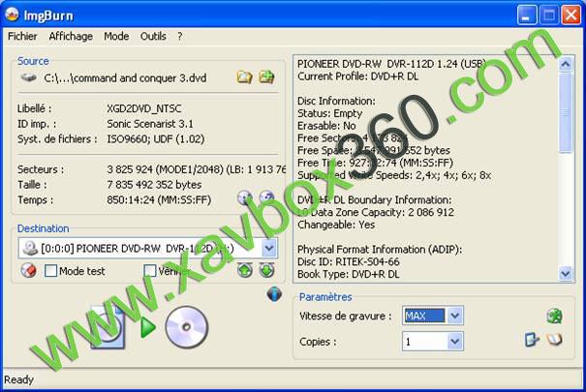Screen dimensions: 586x392
Task: Click the document-with-pencil icon in Paramètres
Action: pos(532,340)
